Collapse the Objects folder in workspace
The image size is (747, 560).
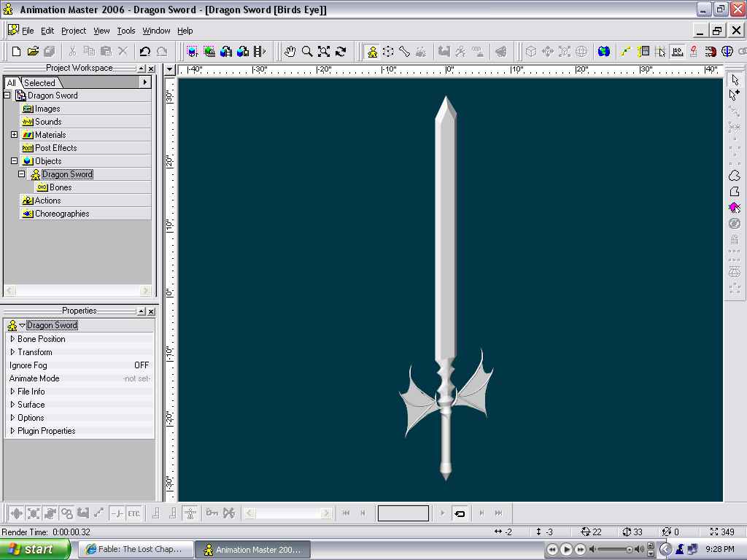pos(14,161)
